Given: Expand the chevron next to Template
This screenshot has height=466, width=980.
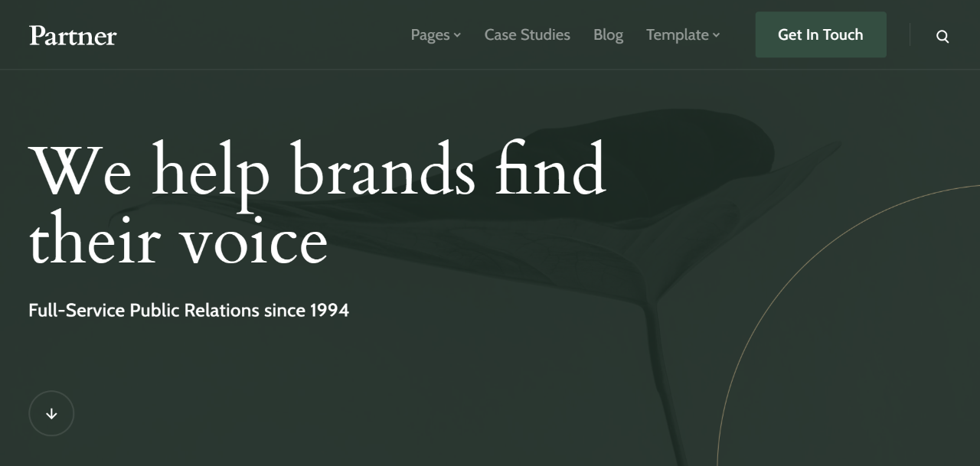Looking at the screenshot, I should (x=716, y=35).
